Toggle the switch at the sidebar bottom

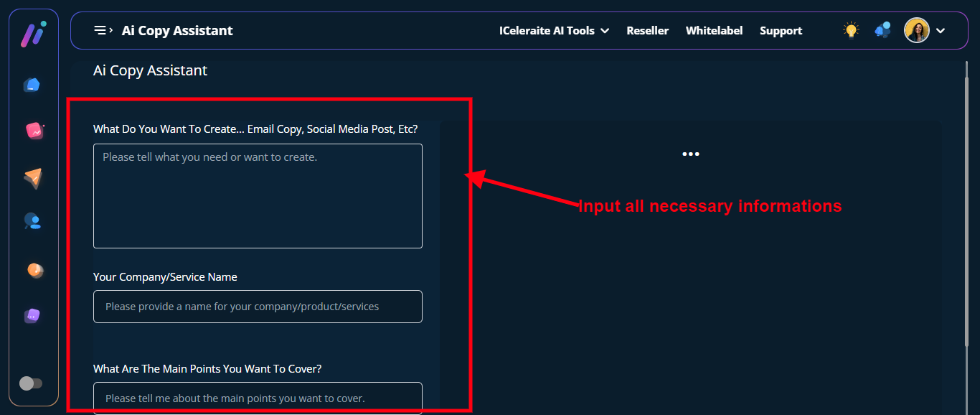[31, 383]
